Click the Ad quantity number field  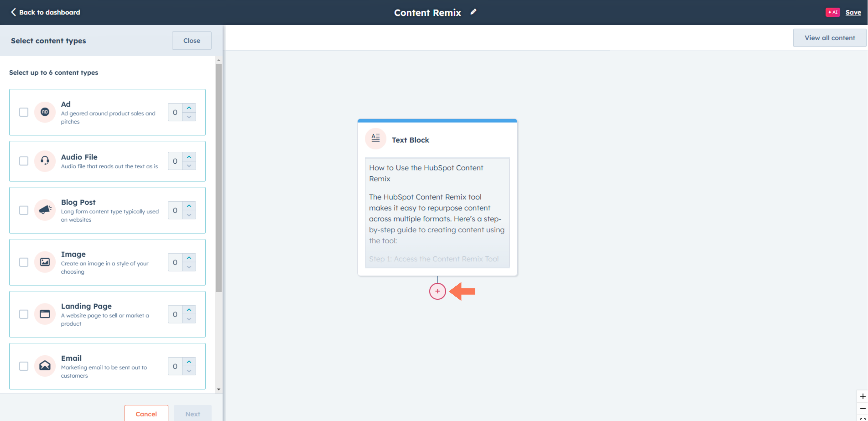[175, 112]
